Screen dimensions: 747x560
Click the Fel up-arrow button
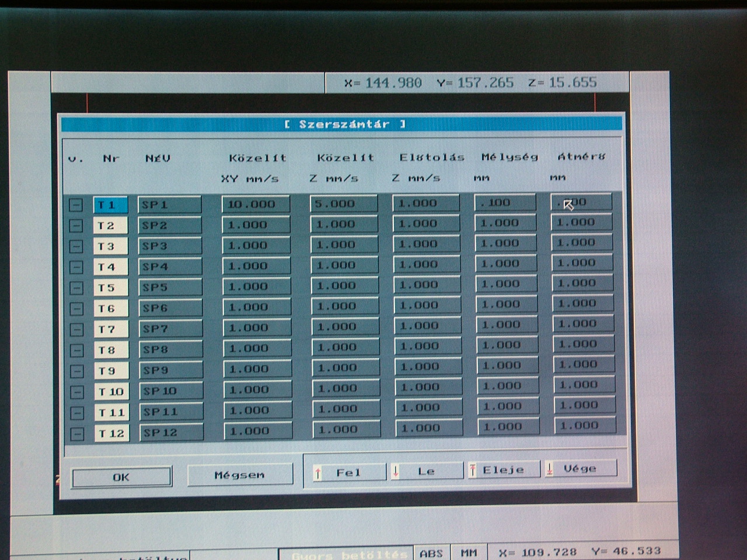[x=348, y=473]
